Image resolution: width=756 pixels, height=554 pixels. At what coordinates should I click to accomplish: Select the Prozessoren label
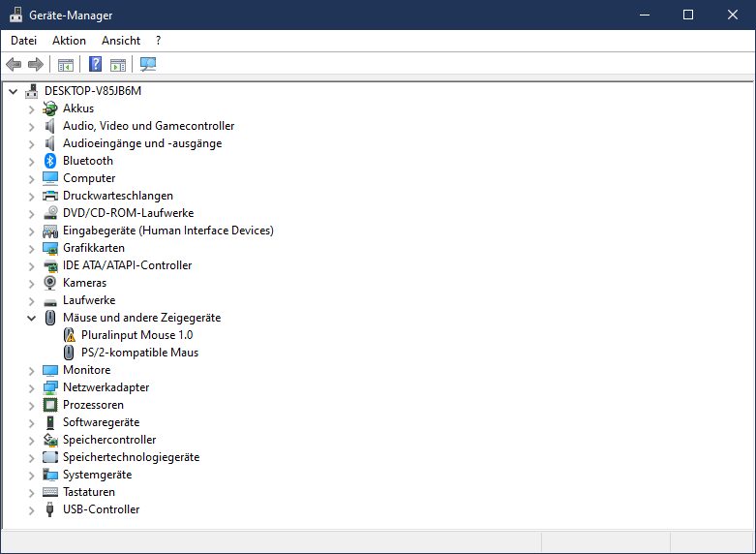pos(93,405)
